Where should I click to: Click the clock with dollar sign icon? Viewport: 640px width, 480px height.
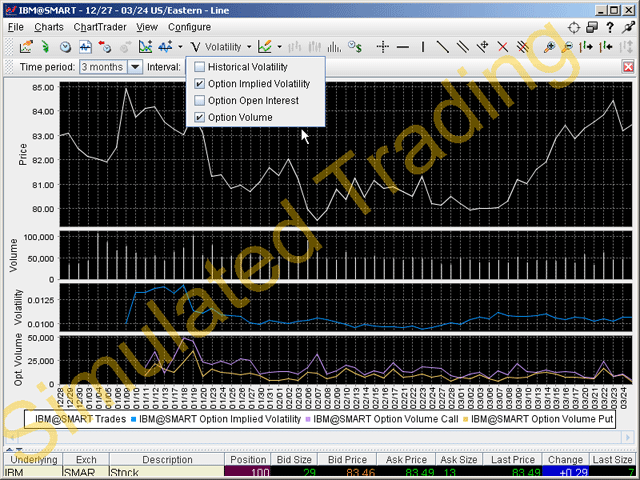pos(355,47)
